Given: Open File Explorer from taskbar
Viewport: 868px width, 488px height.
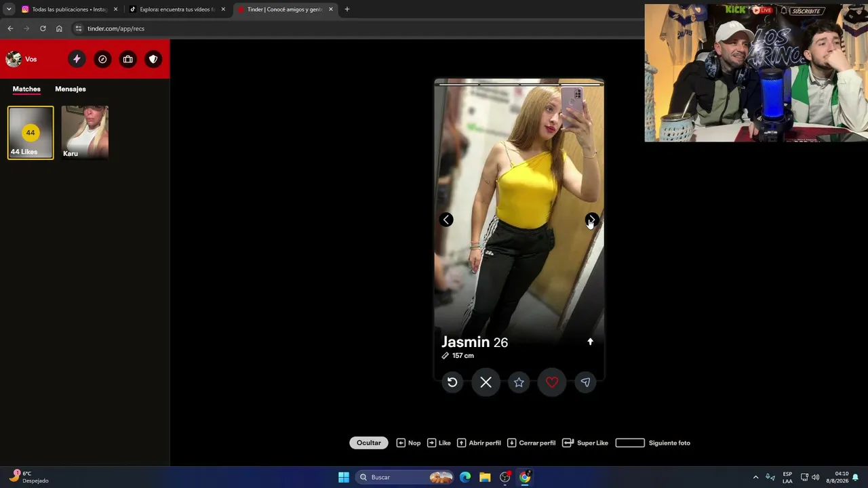Looking at the screenshot, I should (485, 477).
